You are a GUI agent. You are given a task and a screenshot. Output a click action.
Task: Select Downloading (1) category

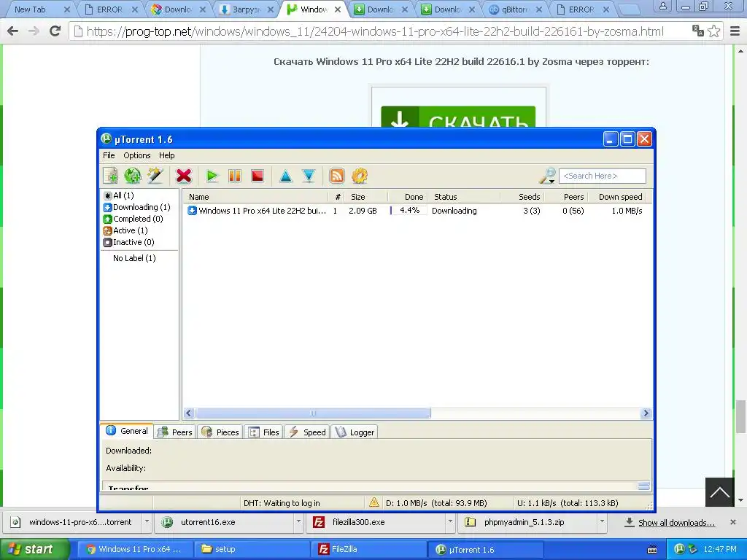pos(136,207)
